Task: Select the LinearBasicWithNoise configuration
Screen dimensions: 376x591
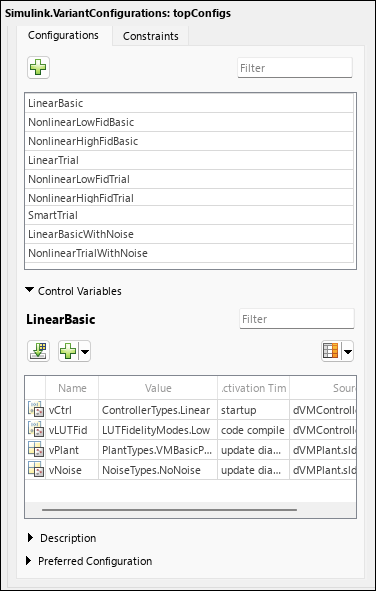Action: (189, 234)
